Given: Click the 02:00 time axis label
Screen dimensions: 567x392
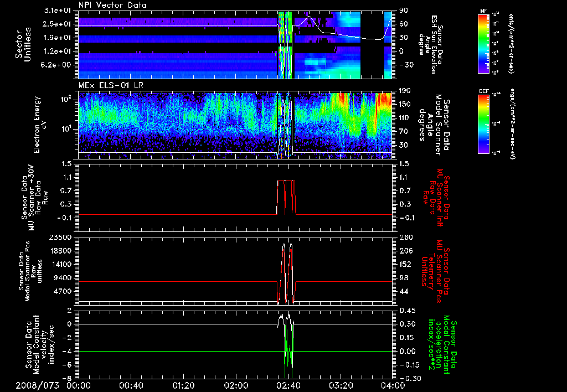Looking at the screenshot, I should click(236, 385).
